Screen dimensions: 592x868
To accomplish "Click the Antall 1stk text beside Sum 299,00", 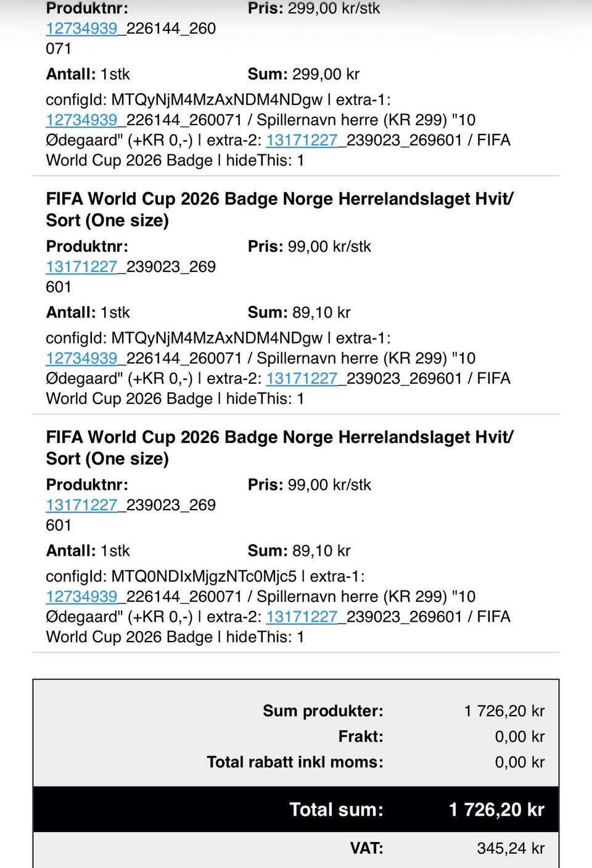I will [88, 74].
